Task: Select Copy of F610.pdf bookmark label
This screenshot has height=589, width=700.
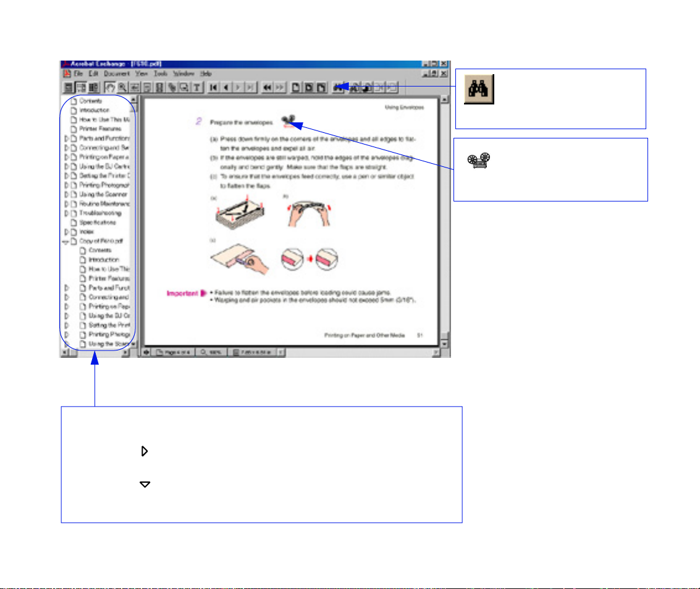Action: [x=101, y=242]
